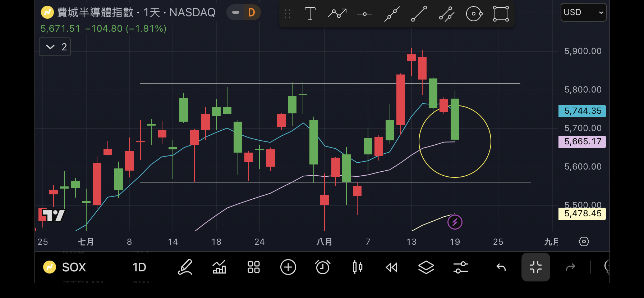Select the Text drawing tool
The image size is (644, 298).
(x=310, y=14)
